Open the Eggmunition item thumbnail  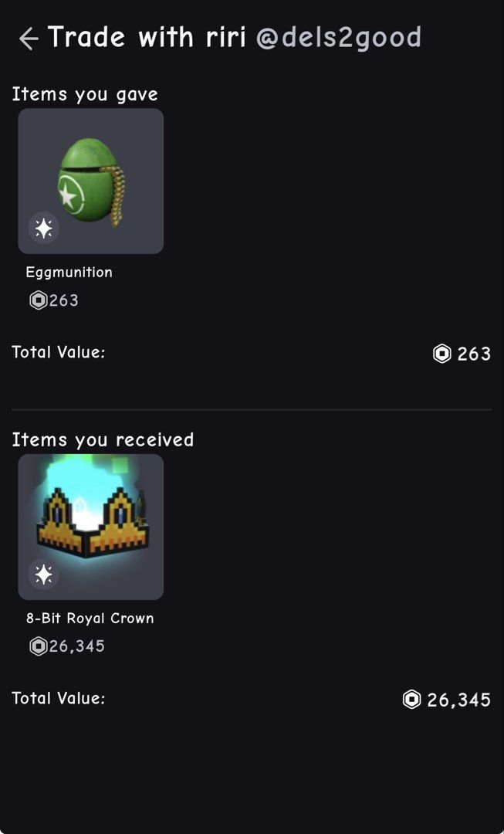pyautogui.click(x=91, y=181)
